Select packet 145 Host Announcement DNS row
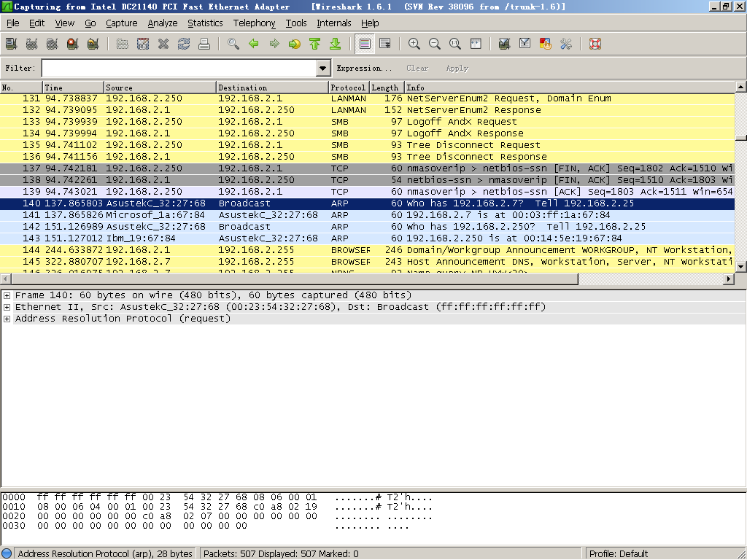 coord(368,262)
